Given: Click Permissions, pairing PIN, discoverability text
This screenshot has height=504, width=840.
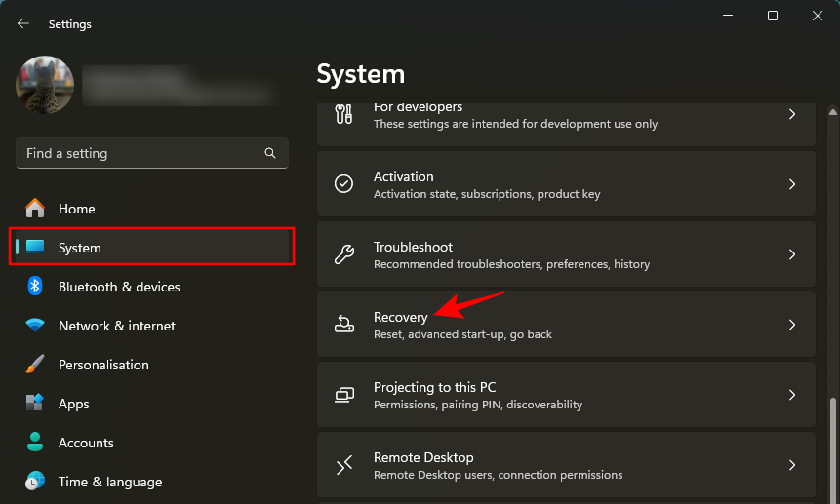Looking at the screenshot, I should point(478,405).
